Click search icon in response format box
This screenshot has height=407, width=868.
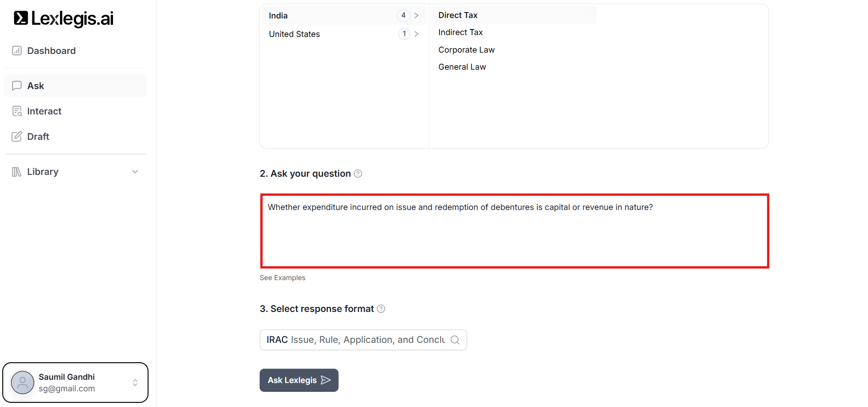click(x=455, y=340)
